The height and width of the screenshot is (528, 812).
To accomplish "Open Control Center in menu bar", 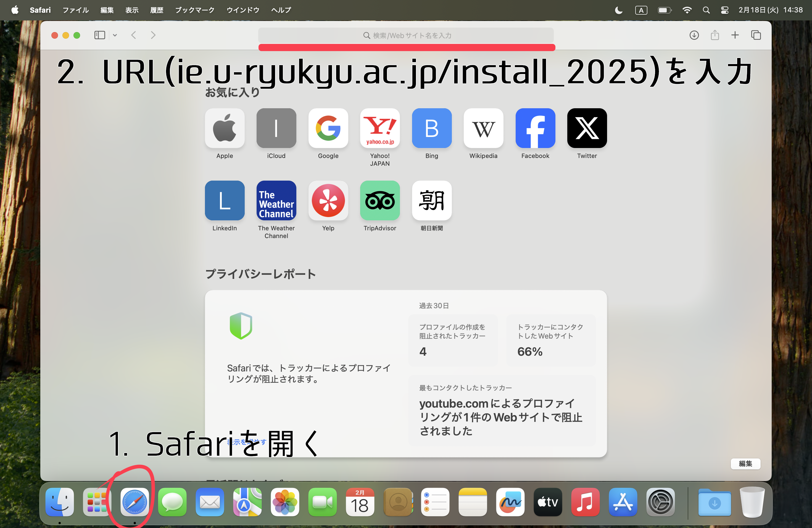I will [724, 10].
